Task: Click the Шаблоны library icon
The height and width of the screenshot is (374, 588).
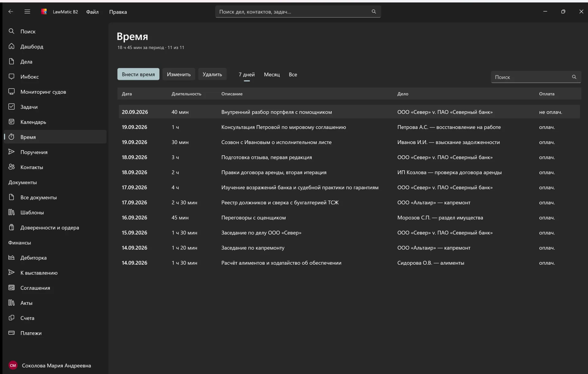Action: coord(11,212)
